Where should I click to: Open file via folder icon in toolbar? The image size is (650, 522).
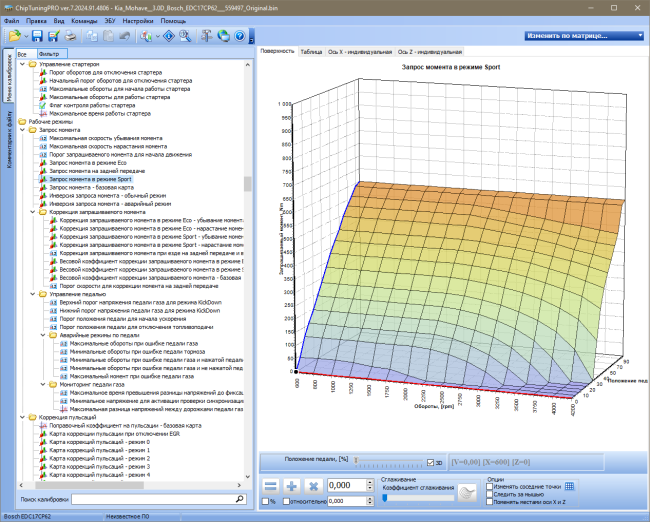[x=15, y=36]
